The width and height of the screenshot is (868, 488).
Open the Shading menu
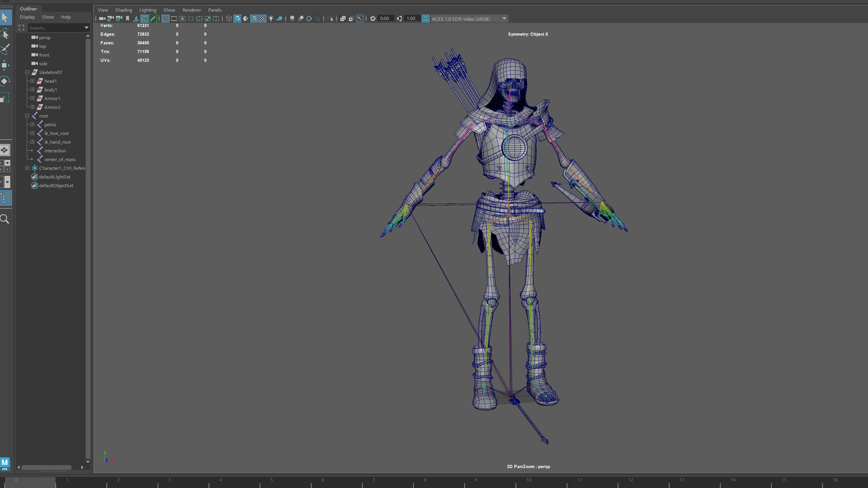coord(123,10)
